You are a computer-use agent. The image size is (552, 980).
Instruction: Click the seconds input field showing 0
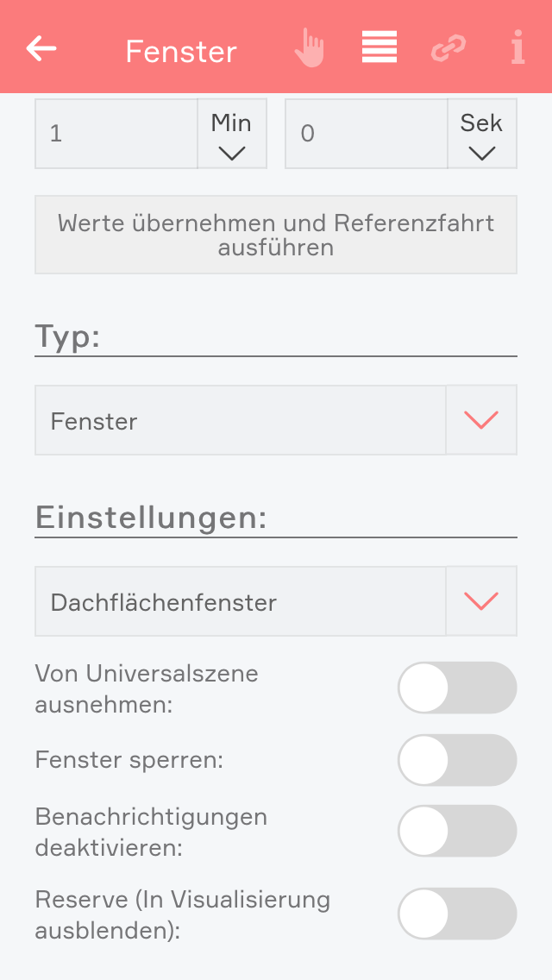pyautogui.click(x=366, y=135)
